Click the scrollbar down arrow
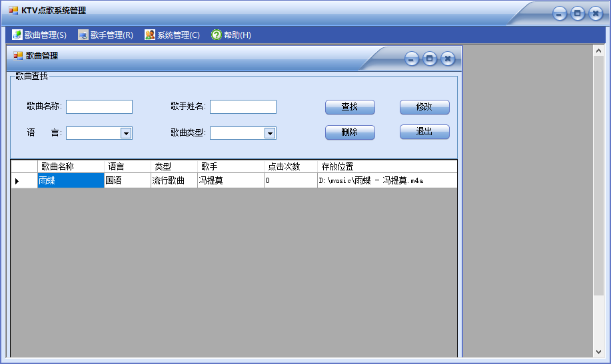The width and height of the screenshot is (611, 364). click(x=598, y=352)
